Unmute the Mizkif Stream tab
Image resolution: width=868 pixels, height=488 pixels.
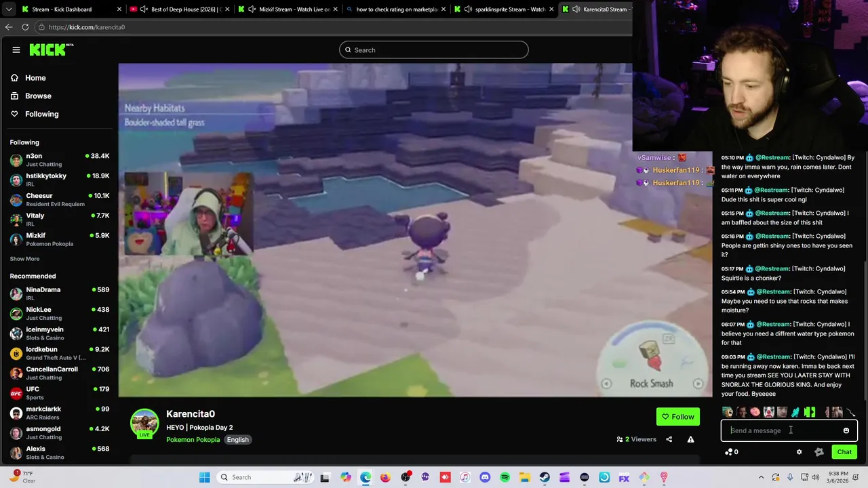[252, 9]
